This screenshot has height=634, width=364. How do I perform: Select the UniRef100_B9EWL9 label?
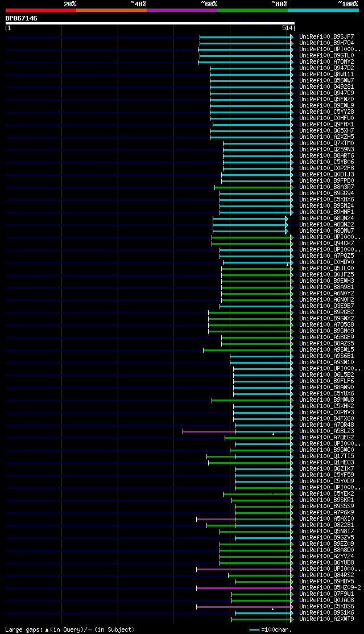point(327,105)
